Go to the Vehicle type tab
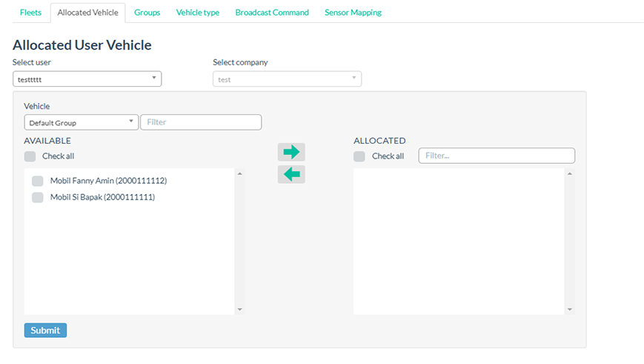The width and height of the screenshot is (644, 364). pyautogui.click(x=197, y=13)
